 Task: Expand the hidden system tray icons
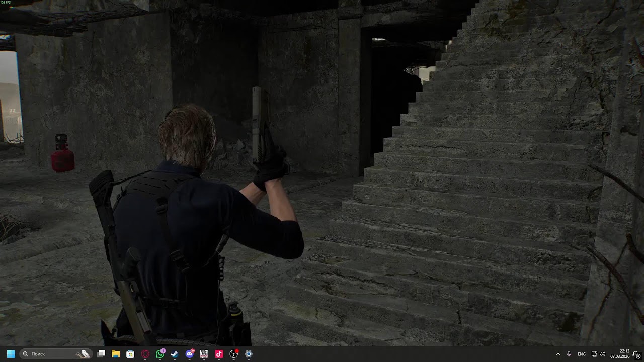[558, 354]
